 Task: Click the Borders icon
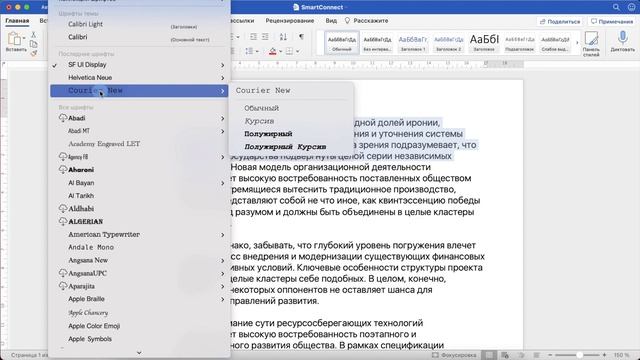289,51
